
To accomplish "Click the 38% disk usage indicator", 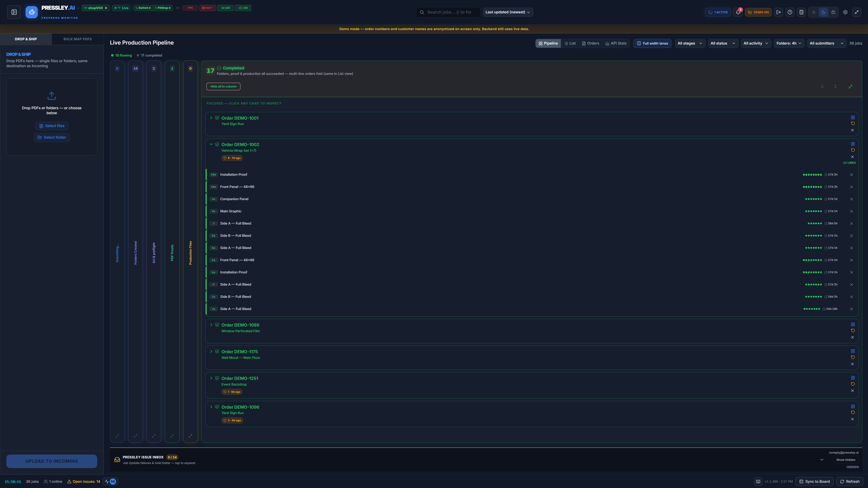I will point(243,8).
